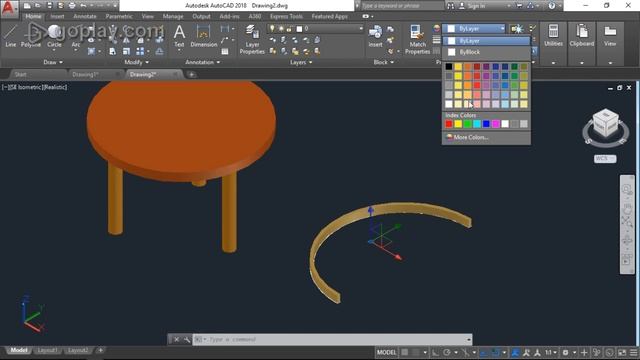Open the Express Tools ribbon tab
640x360 pixels.
[x=286, y=17]
